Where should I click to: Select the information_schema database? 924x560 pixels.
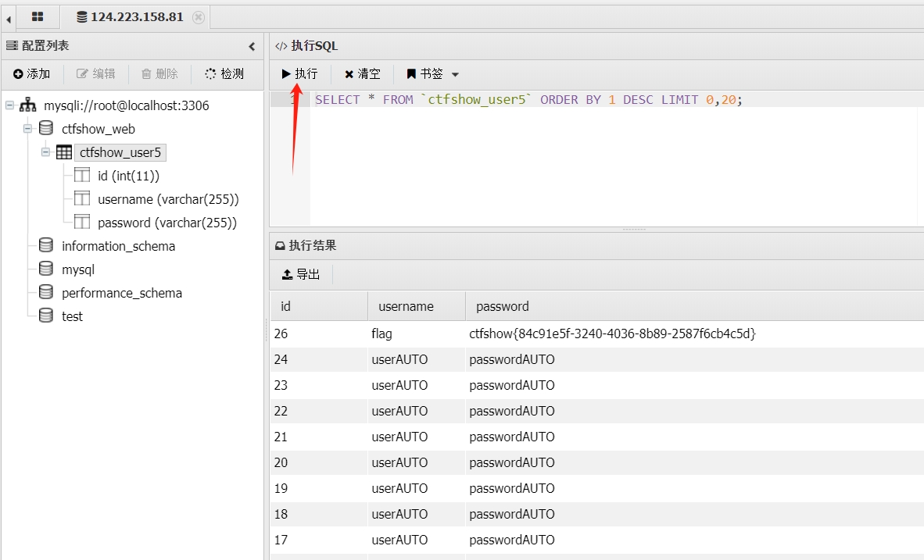(119, 246)
